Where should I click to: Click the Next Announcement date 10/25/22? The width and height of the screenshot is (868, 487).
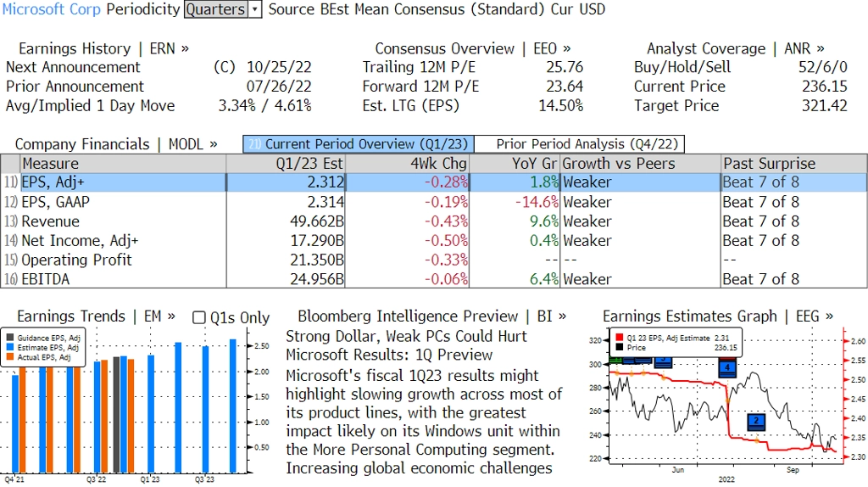tap(279, 67)
